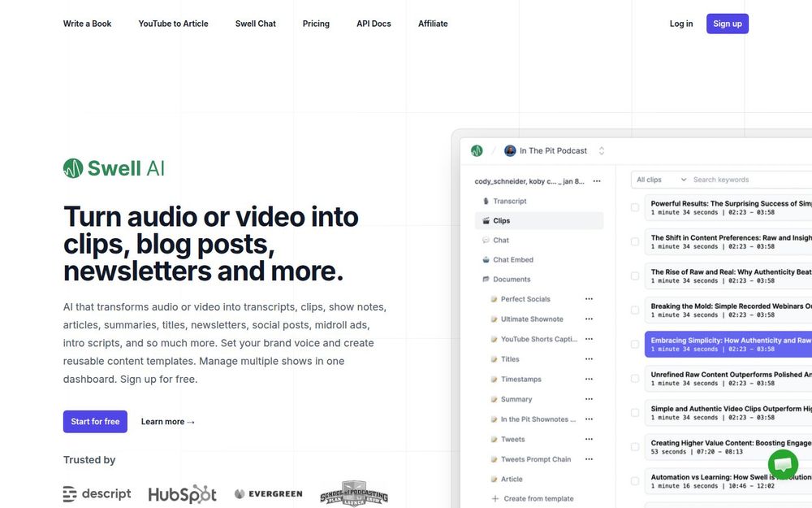Check the Powerful Results clip checkbox

click(634, 208)
